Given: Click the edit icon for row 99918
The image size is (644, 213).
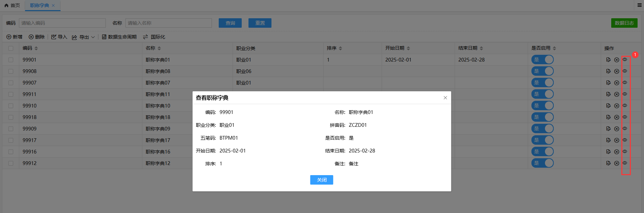Looking at the screenshot, I should pyautogui.click(x=609, y=117).
